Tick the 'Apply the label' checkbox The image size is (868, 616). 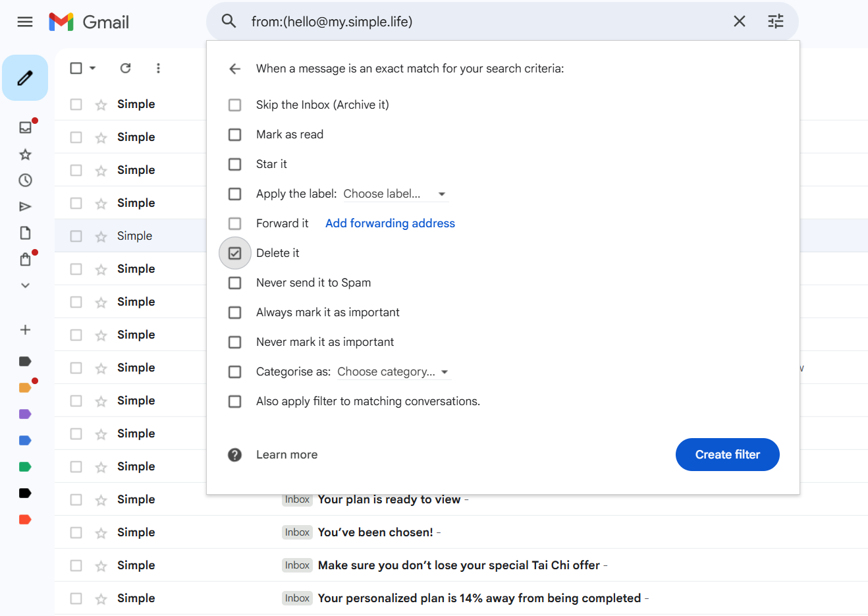234,194
